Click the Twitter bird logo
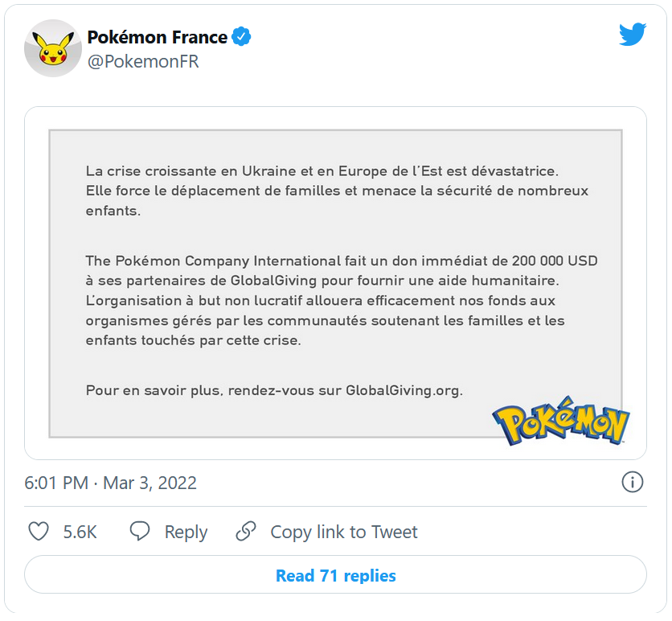The height and width of the screenshot is (621, 672). click(x=633, y=34)
